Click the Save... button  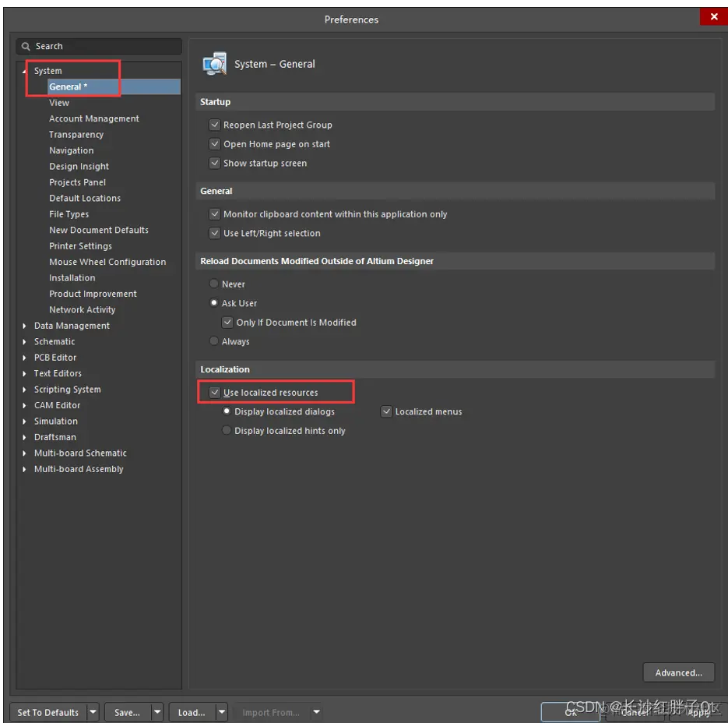(x=127, y=712)
